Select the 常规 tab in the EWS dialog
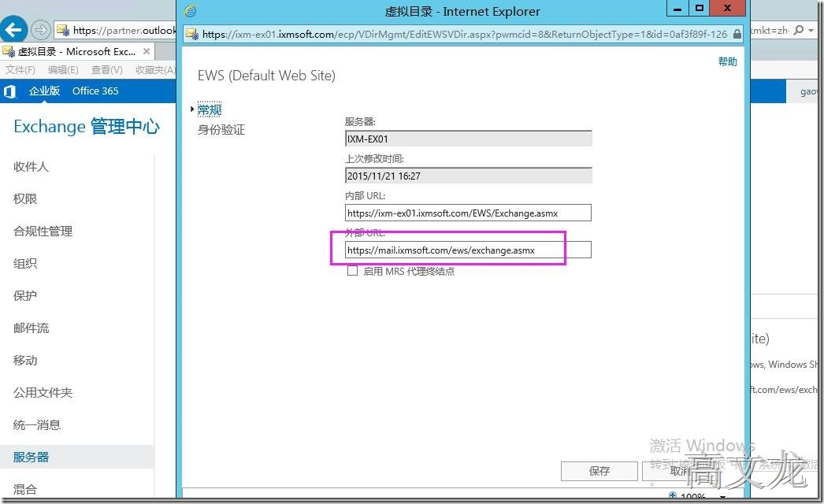Viewport: 824px width, 504px height. (210, 109)
